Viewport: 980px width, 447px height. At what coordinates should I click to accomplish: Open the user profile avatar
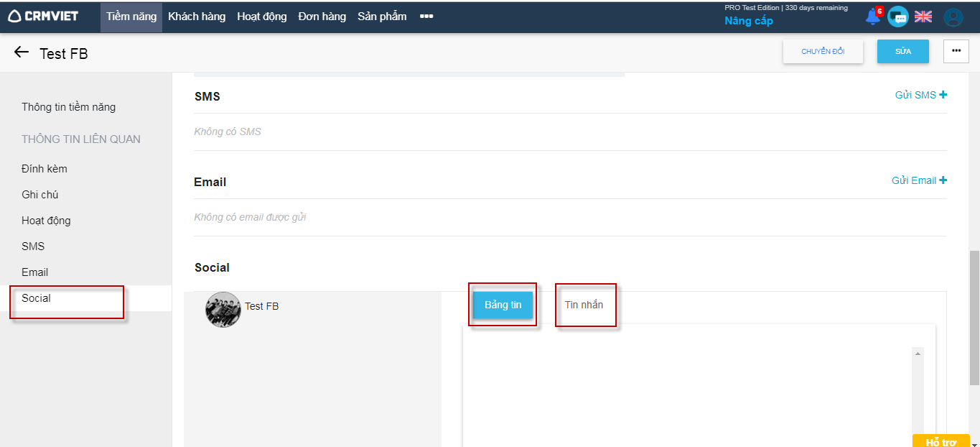pos(953,17)
